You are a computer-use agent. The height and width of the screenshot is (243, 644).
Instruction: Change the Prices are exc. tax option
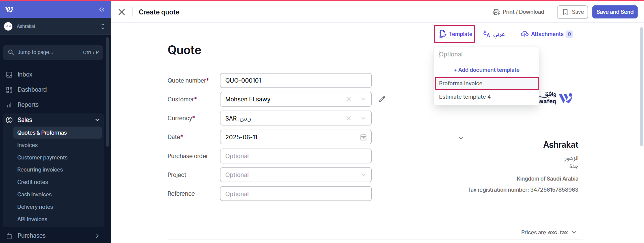[x=548, y=232]
